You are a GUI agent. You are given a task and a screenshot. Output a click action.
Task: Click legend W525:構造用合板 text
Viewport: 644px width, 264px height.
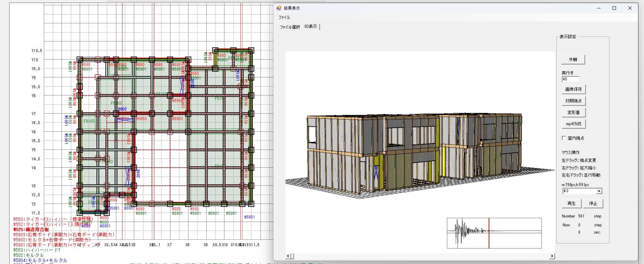pyautogui.click(x=31, y=229)
